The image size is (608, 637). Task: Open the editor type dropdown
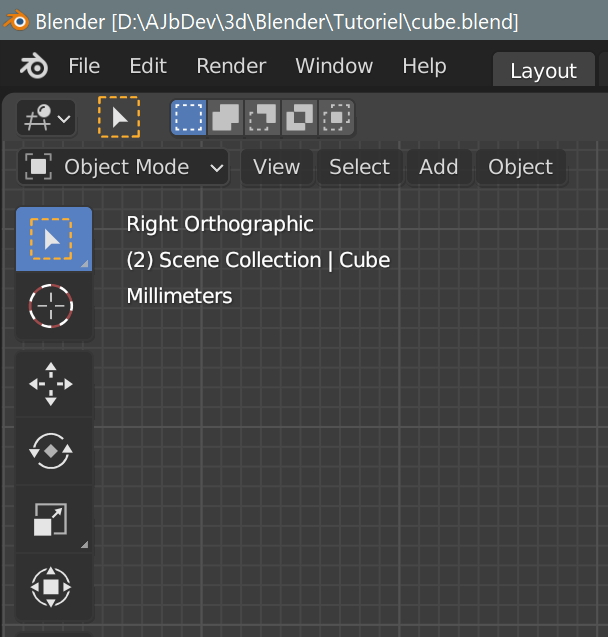46,118
